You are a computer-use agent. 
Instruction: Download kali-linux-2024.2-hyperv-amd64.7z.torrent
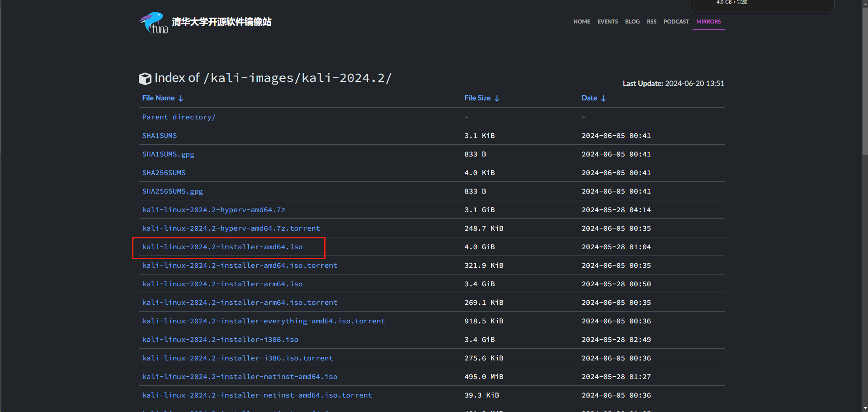click(x=231, y=228)
